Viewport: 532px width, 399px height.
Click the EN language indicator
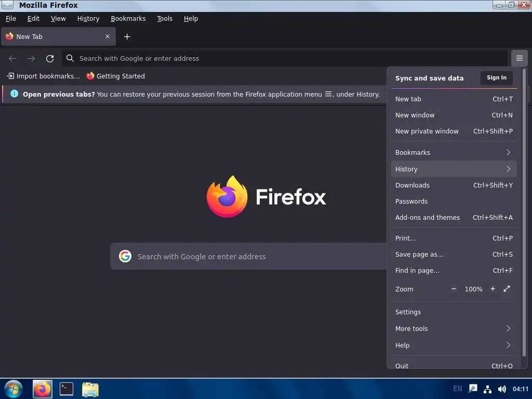(x=457, y=389)
